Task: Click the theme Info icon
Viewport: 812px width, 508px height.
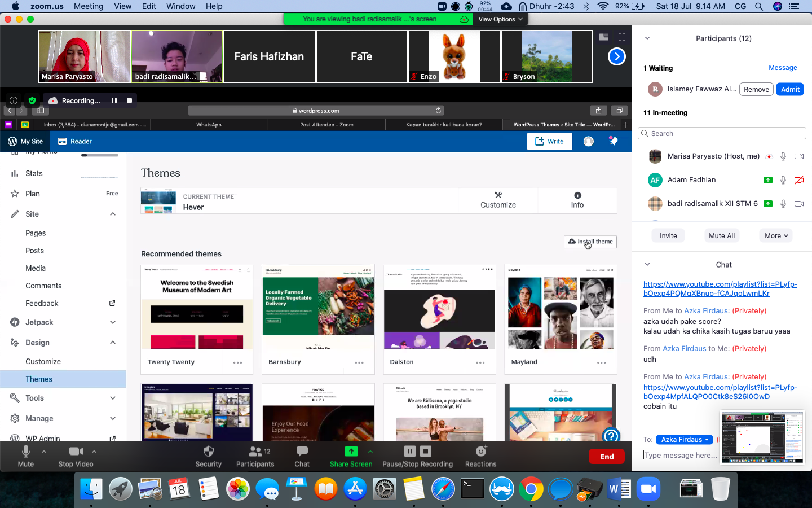Action: click(577, 195)
